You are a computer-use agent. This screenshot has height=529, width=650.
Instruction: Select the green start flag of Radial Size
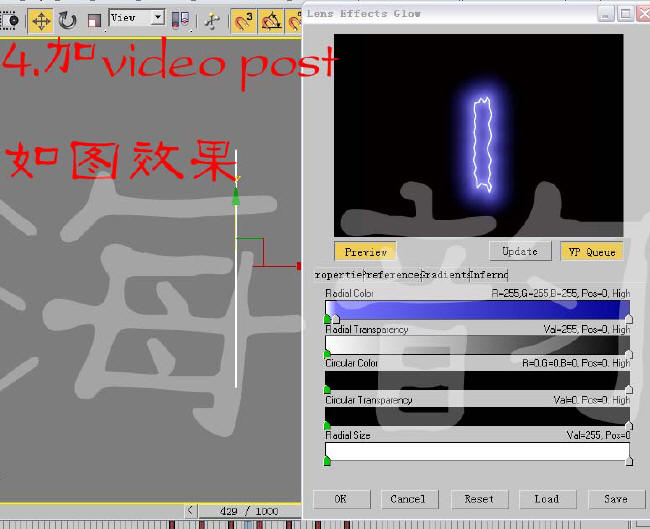(x=327, y=461)
